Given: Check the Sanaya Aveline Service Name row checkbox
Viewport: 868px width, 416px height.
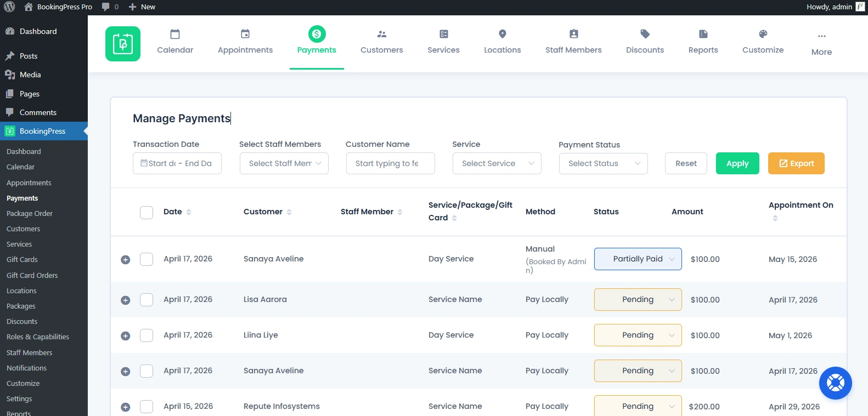Looking at the screenshot, I should (146, 371).
